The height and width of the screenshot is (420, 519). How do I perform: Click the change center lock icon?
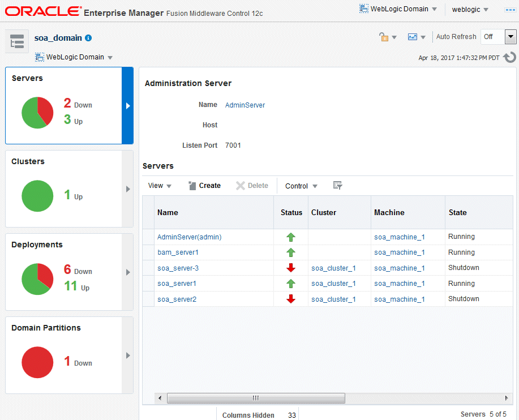pyautogui.click(x=384, y=37)
